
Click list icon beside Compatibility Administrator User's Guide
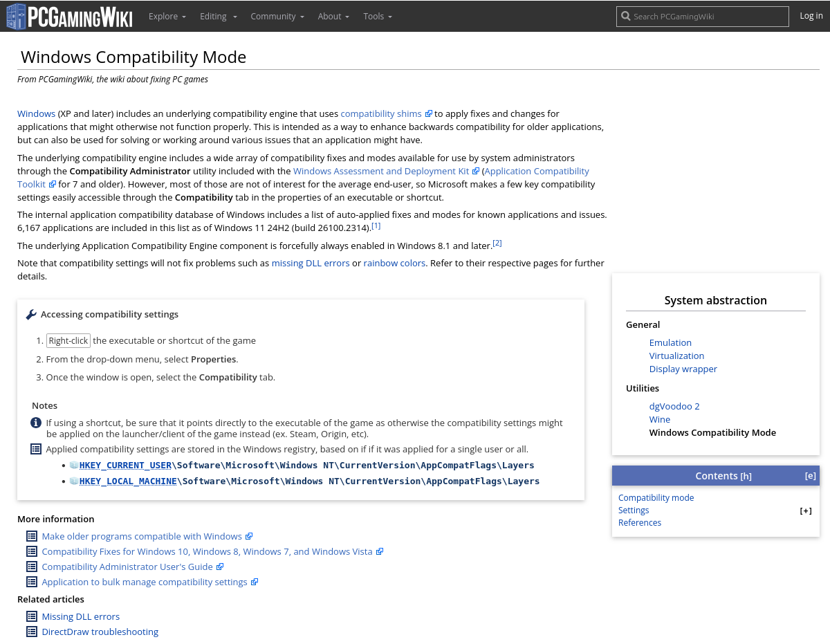(32, 567)
